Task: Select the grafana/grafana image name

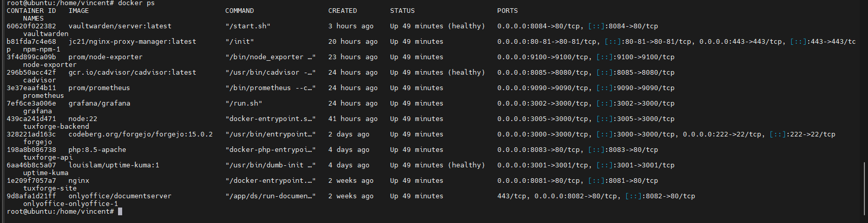Action: (99, 104)
